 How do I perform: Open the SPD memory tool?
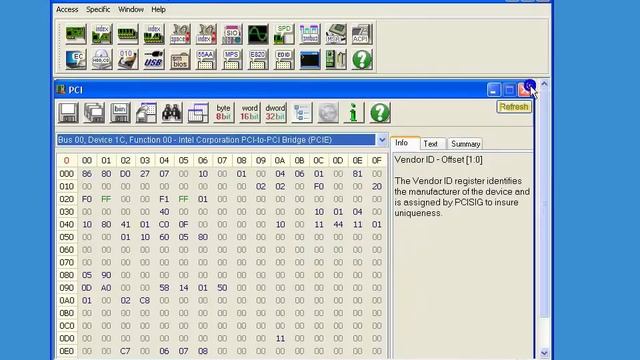click(x=284, y=34)
